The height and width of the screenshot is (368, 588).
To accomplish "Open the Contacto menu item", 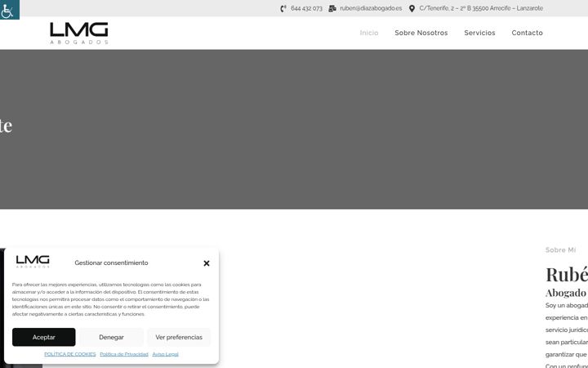I will (x=527, y=33).
